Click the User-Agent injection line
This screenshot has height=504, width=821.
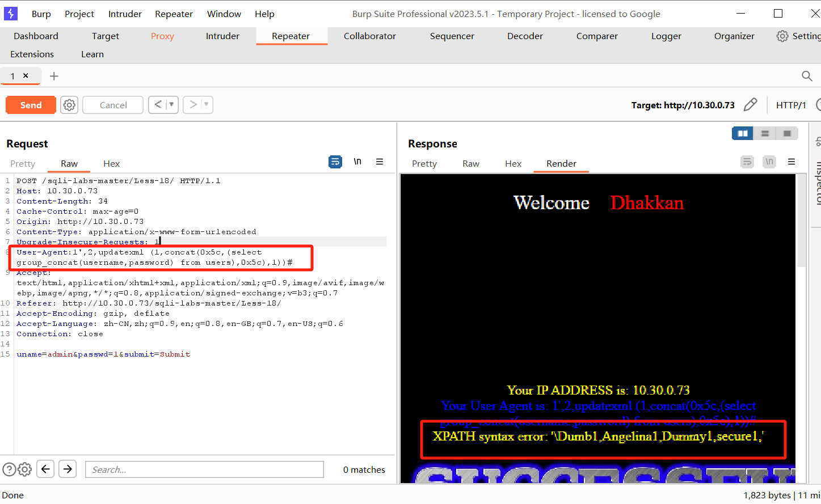(x=153, y=257)
